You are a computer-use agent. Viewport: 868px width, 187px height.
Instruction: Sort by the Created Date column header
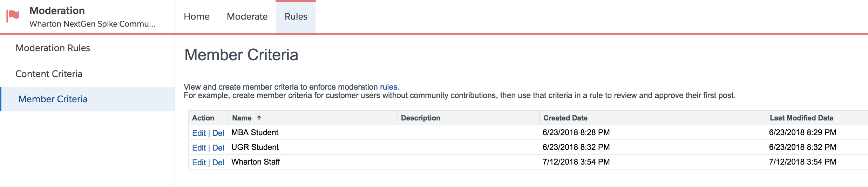point(565,118)
